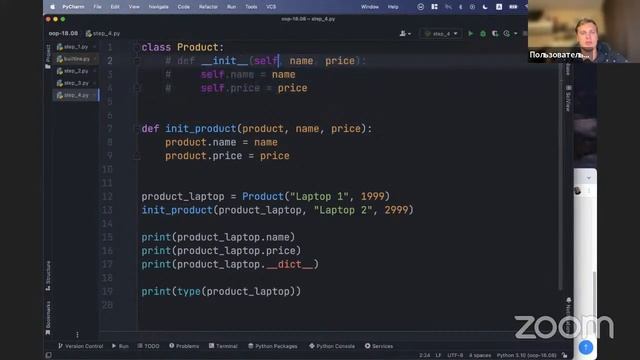
Task: Open the Services tool window
Action: click(379, 346)
